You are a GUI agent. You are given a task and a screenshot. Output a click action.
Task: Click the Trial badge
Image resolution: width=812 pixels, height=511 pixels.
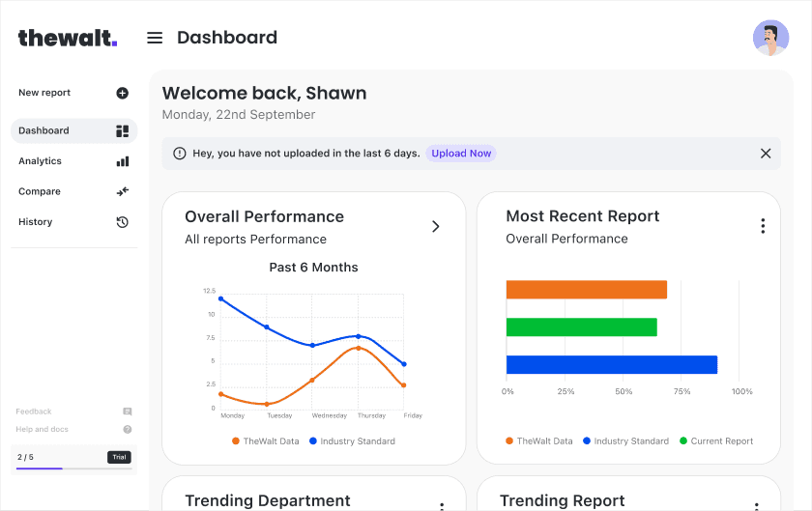tap(119, 457)
